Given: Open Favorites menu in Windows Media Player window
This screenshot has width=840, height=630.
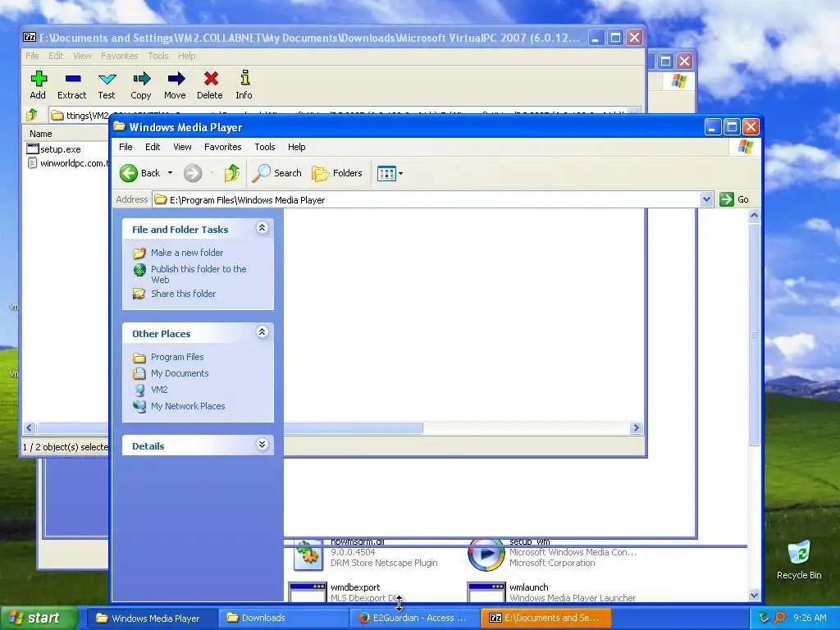Looking at the screenshot, I should 223,147.
